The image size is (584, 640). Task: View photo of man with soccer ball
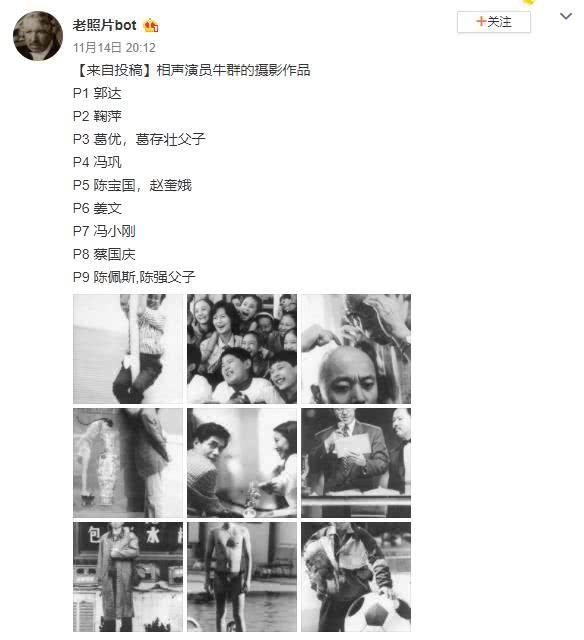[x=356, y=577]
